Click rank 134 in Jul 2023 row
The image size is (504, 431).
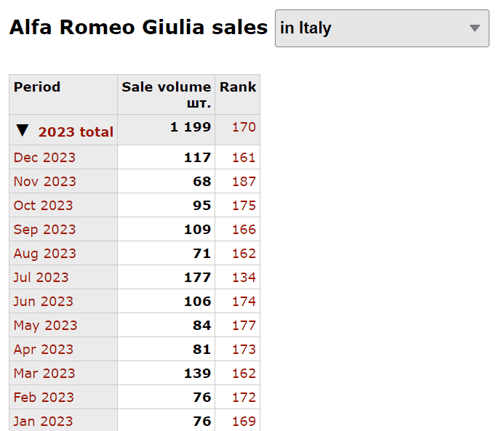click(244, 278)
